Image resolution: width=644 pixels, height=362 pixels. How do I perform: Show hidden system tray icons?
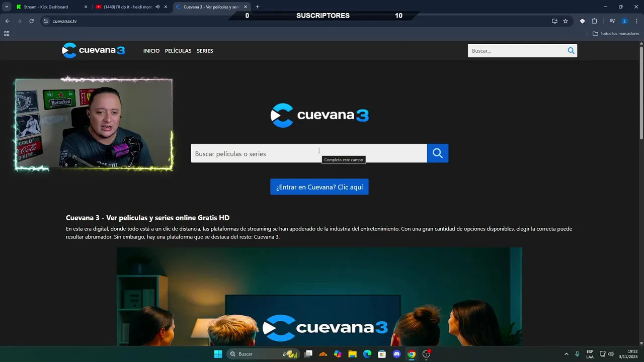(566, 354)
